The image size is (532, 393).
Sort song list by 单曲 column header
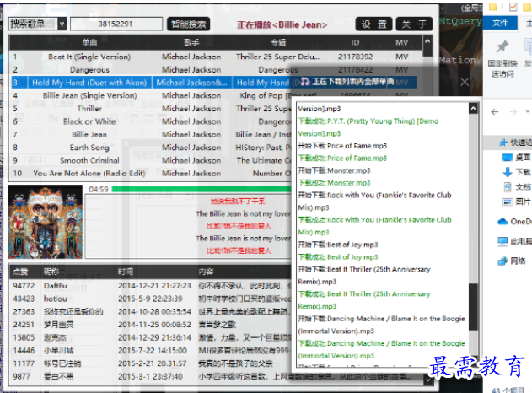click(x=89, y=42)
